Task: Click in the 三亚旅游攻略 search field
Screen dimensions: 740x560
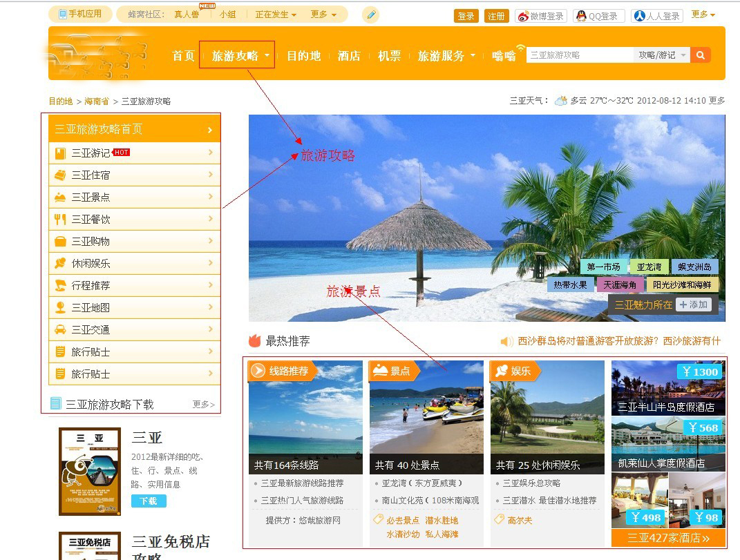Action: pyautogui.click(x=579, y=55)
